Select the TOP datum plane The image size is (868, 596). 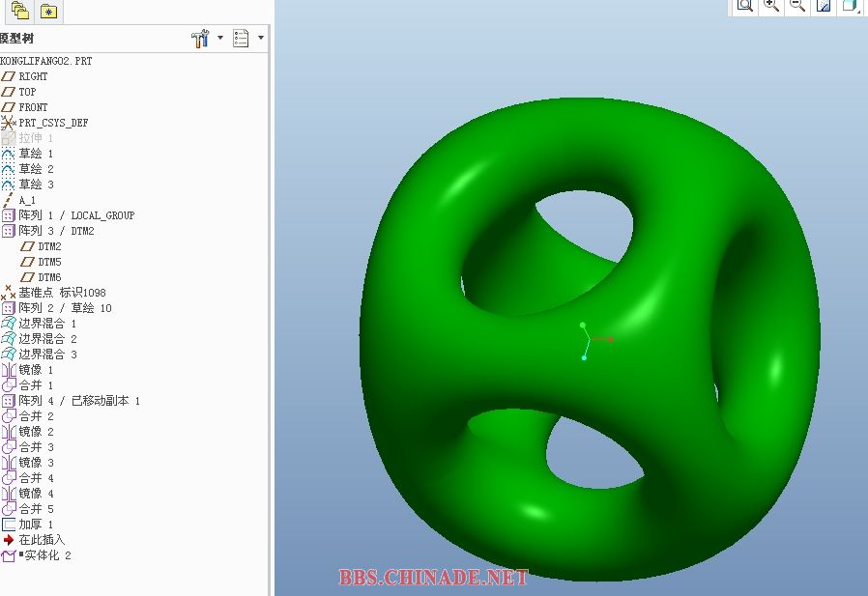[x=18, y=92]
